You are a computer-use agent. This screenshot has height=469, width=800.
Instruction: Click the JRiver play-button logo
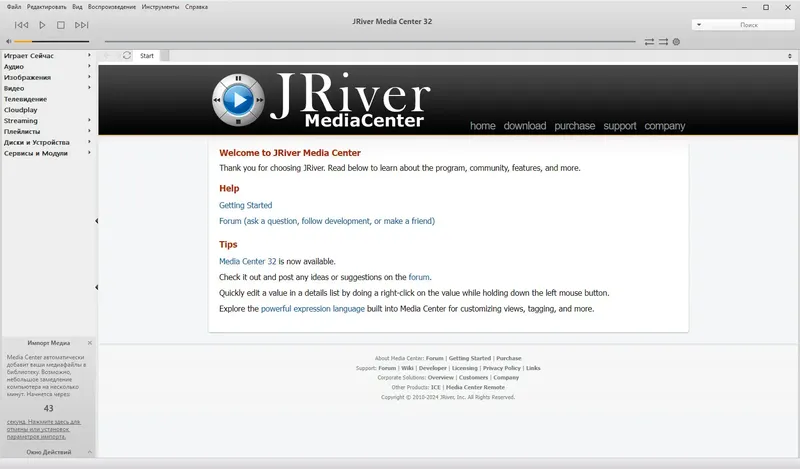click(238, 100)
